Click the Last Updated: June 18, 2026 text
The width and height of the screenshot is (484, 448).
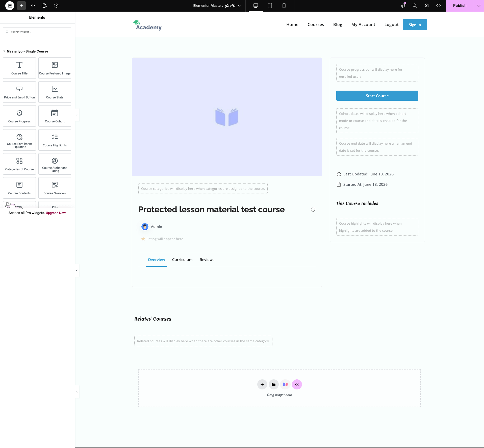coord(368,174)
